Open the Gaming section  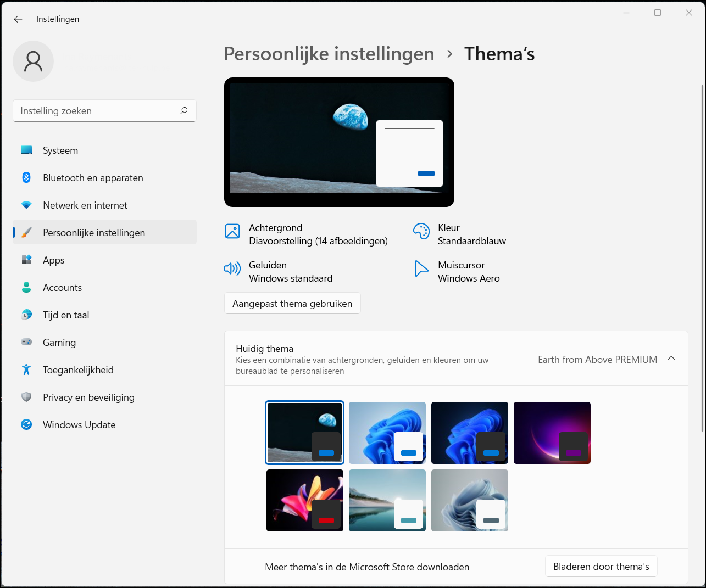click(x=104, y=343)
